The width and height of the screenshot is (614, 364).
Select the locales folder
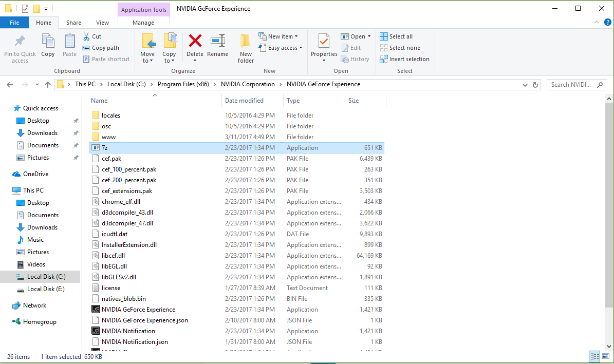[111, 116]
